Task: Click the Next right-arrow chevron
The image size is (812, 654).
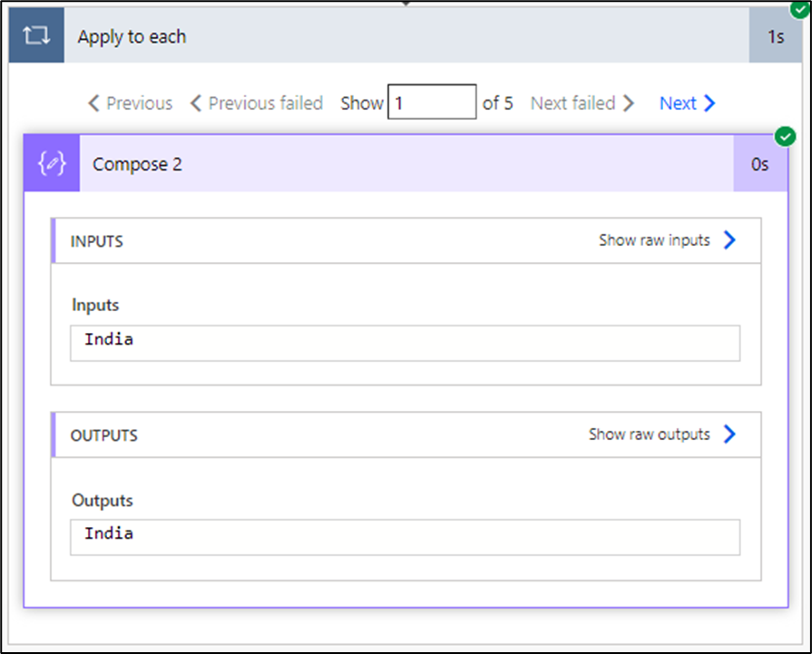Action: tap(709, 103)
